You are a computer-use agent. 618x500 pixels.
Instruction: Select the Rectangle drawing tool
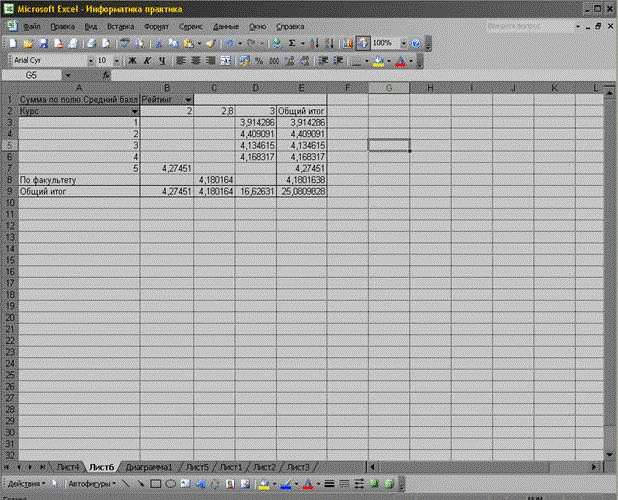[x=155, y=485]
